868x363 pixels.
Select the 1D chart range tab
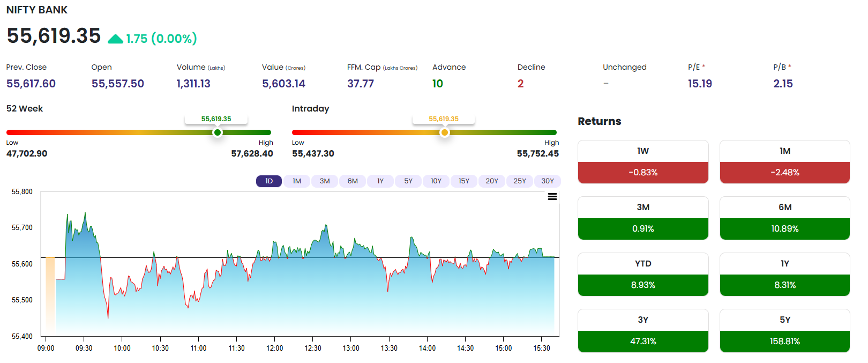click(269, 181)
